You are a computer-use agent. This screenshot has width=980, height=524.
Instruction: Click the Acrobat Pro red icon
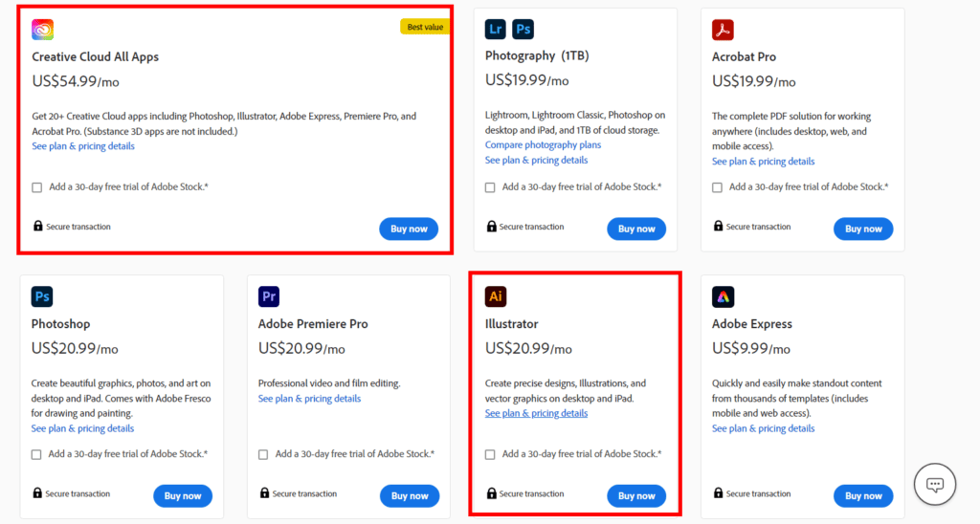[x=723, y=30]
